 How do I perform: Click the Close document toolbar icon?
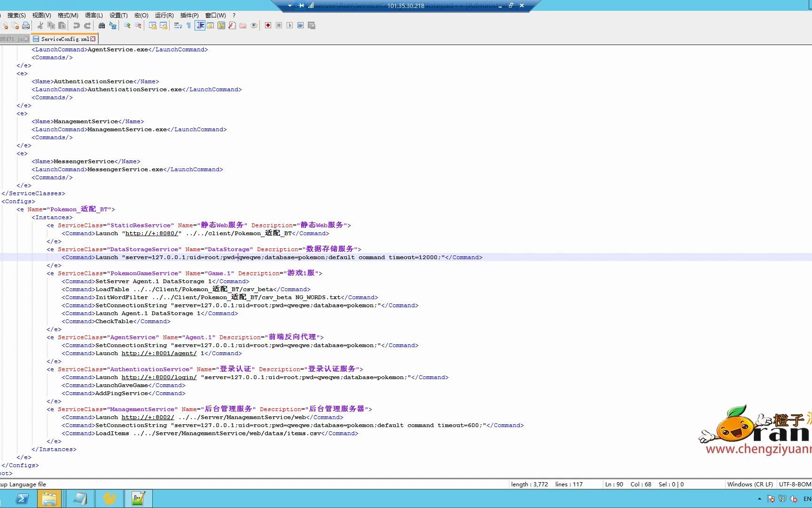coord(4,25)
